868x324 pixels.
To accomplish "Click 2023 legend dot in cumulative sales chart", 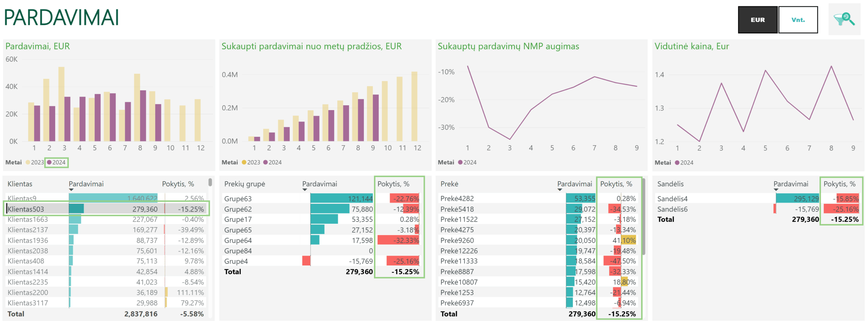I will click(244, 163).
